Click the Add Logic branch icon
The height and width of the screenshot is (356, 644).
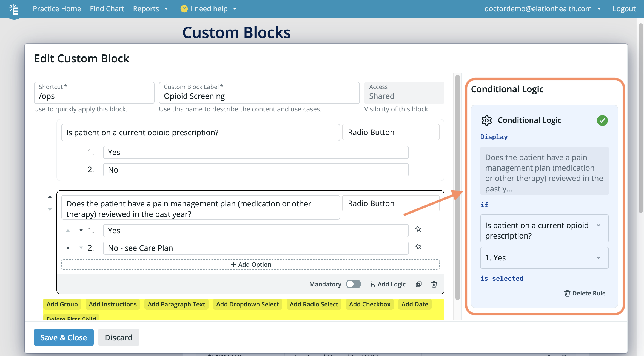point(373,284)
